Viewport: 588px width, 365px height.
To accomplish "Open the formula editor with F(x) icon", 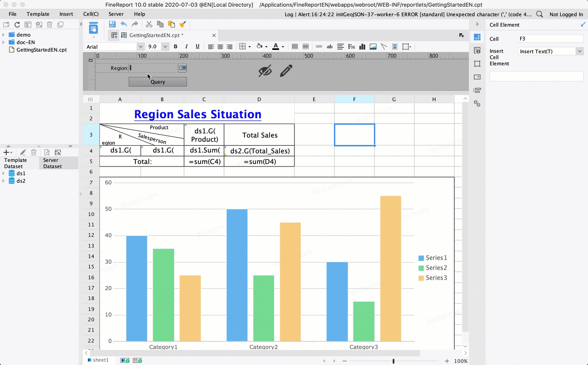I will pyautogui.click(x=351, y=46).
